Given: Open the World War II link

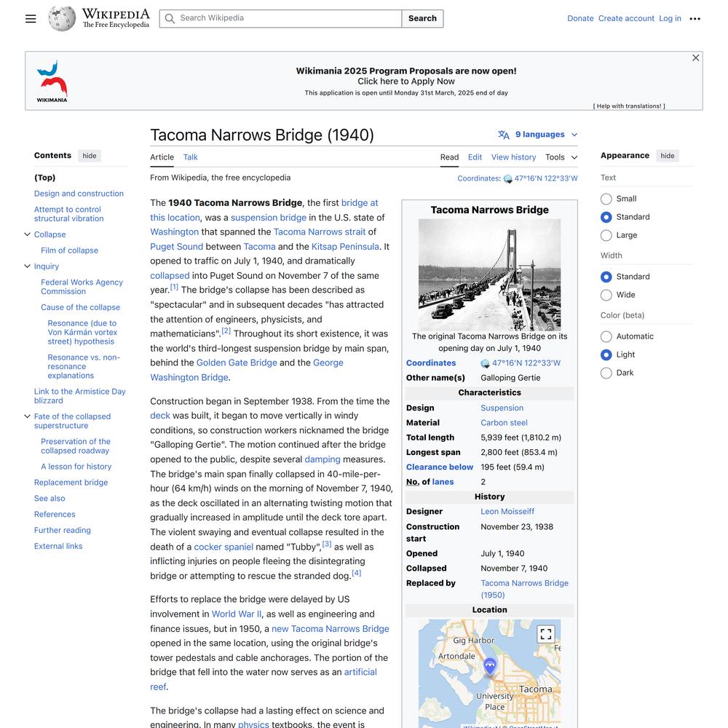Looking at the screenshot, I should click(x=237, y=614).
